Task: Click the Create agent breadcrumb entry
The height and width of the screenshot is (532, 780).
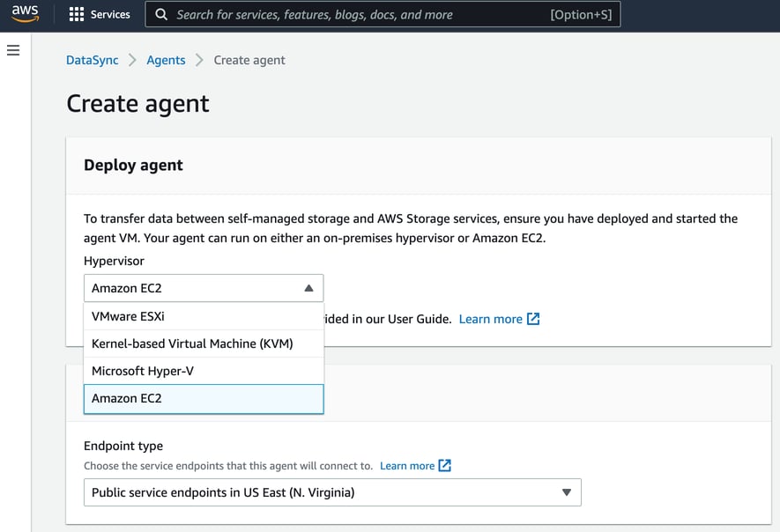Action: pos(249,60)
